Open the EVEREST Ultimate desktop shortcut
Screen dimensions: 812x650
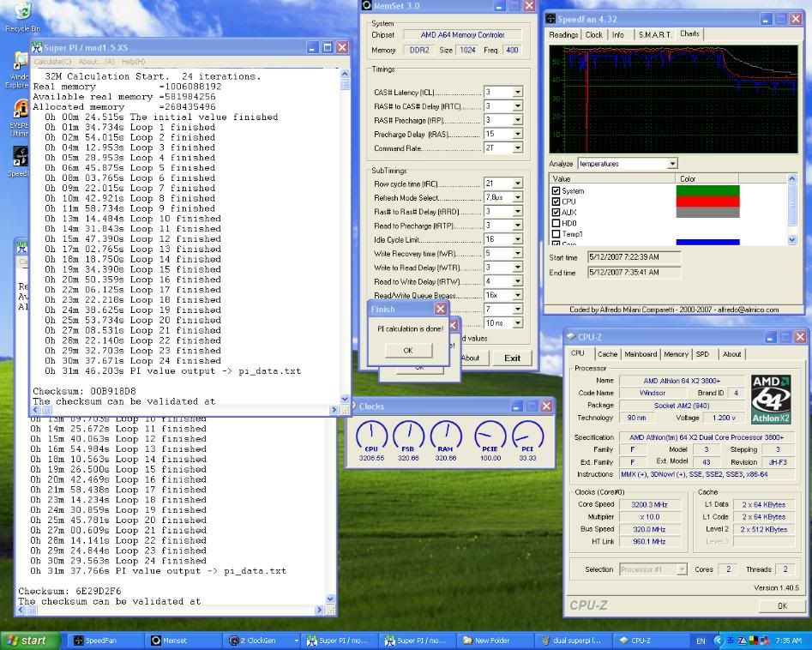21,111
